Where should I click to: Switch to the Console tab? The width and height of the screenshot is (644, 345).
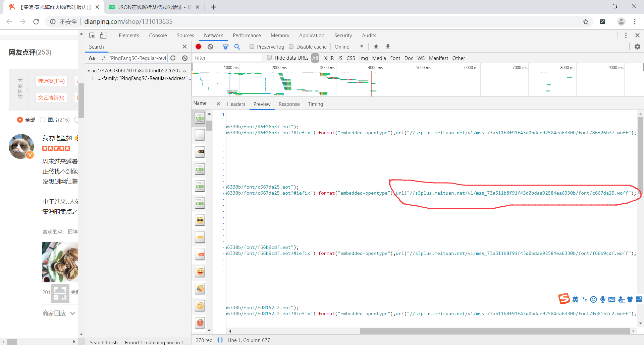pos(158,36)
